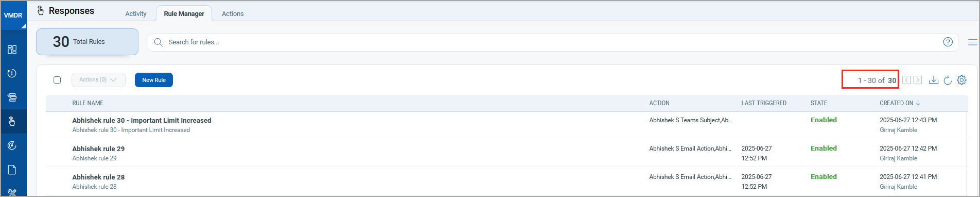Open Abhishek rule 29 link
The image size is (980, 197).
[98, 149]
